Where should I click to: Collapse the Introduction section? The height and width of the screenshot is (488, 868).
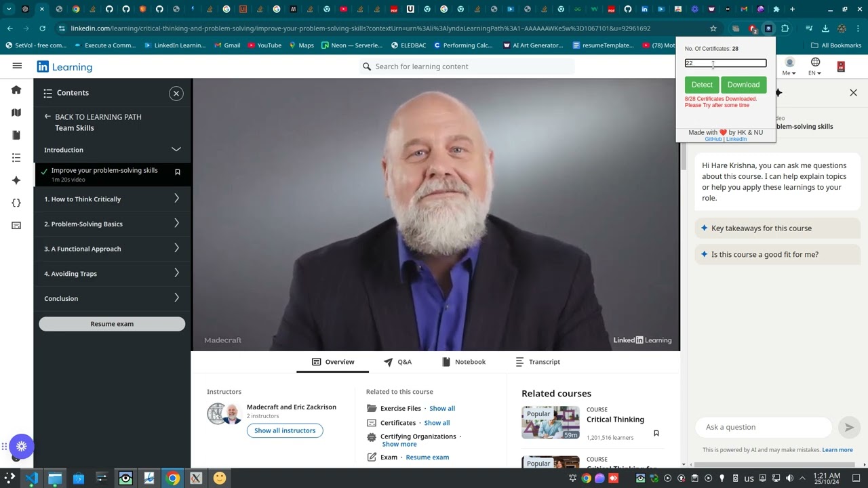pyautogui.click(x=176, y=149)
